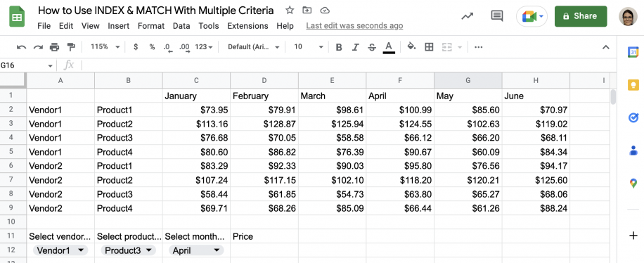Show more toolbar options

pyautogui.click(x=478, y=47)
